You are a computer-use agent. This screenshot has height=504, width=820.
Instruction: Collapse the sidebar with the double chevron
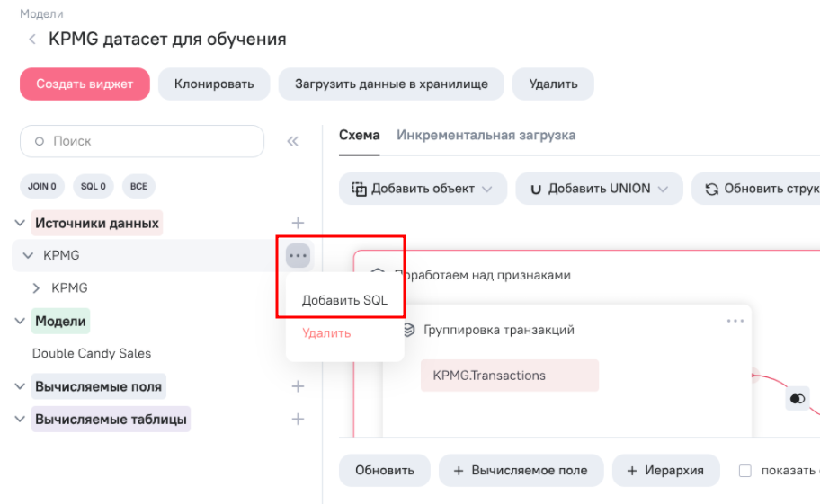click(x=293, y=141)
